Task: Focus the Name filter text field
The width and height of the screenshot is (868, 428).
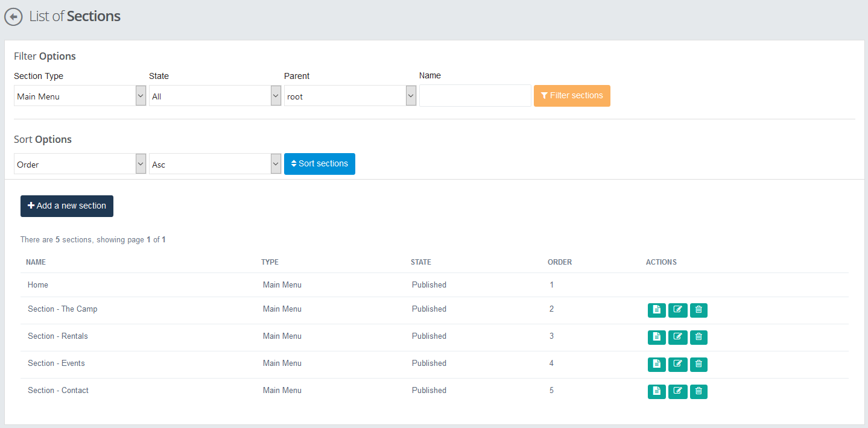Action: click(475, 96)
